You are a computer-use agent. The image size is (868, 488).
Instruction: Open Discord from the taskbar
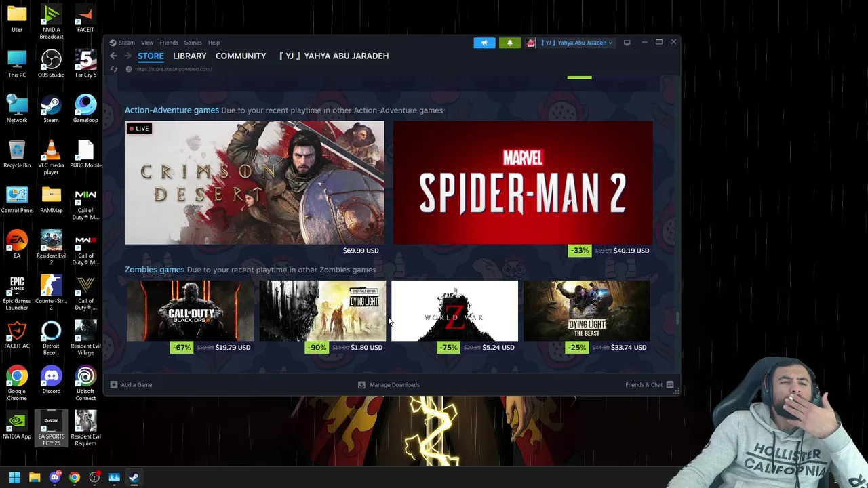[55, 478]
